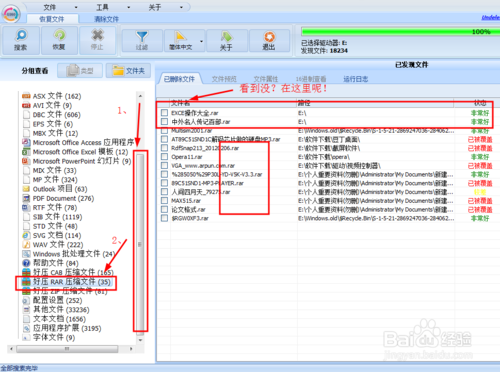The height and width of the screenshot is (372, 500).
Task: Tick the checkbox for 中外名人传记百部.rar
Action: (164, 122)
